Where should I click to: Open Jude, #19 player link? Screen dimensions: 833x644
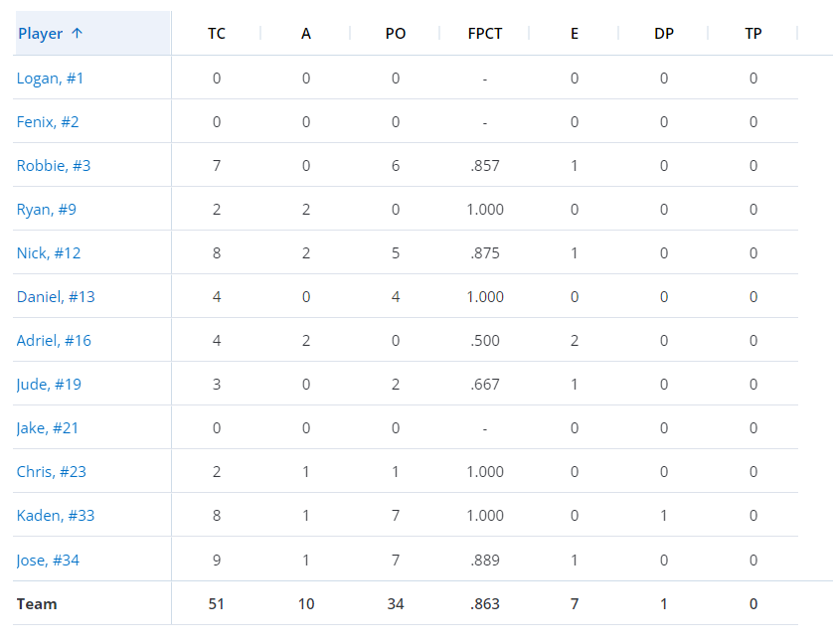click(x=49, y=385)
